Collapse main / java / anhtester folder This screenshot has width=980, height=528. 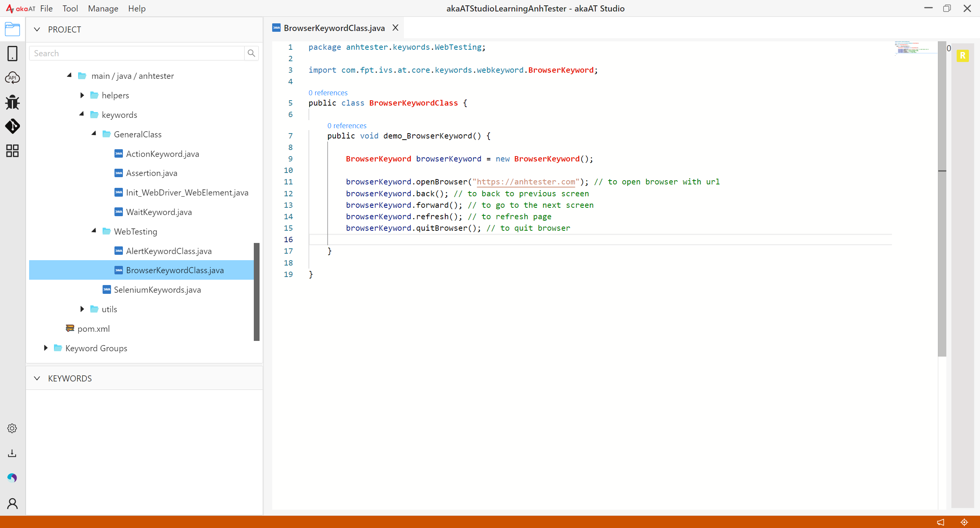[x=69, y=75]
